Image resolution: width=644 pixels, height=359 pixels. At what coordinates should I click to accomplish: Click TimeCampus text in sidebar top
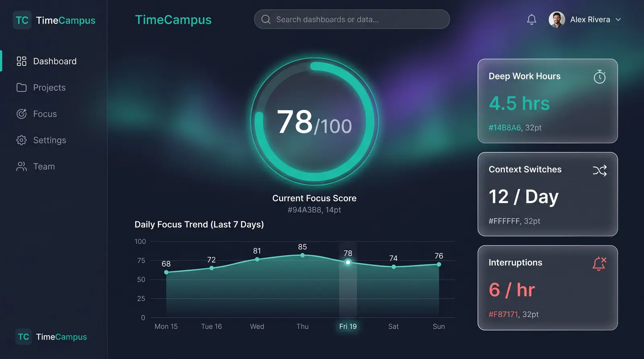(x=66, y=21)
